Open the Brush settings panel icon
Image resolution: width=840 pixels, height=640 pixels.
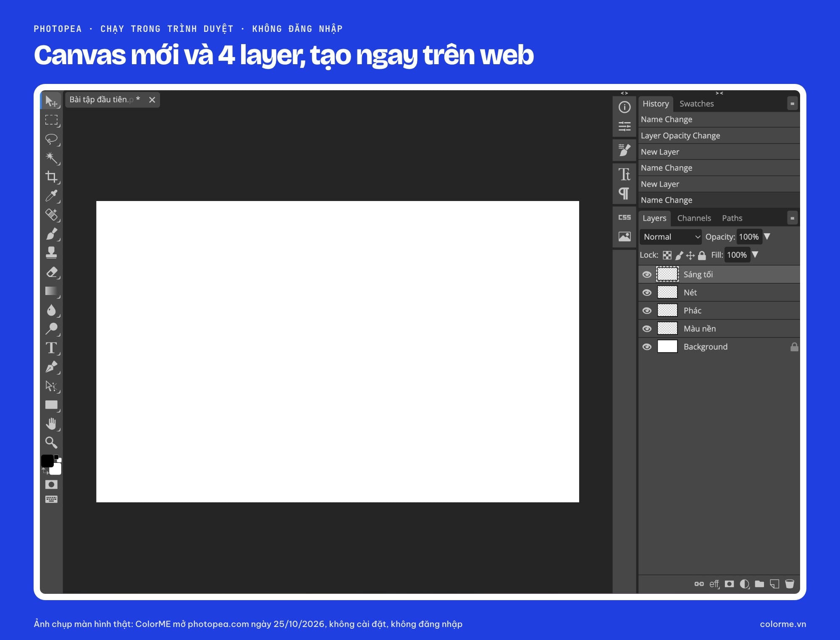tap(625, 150)
